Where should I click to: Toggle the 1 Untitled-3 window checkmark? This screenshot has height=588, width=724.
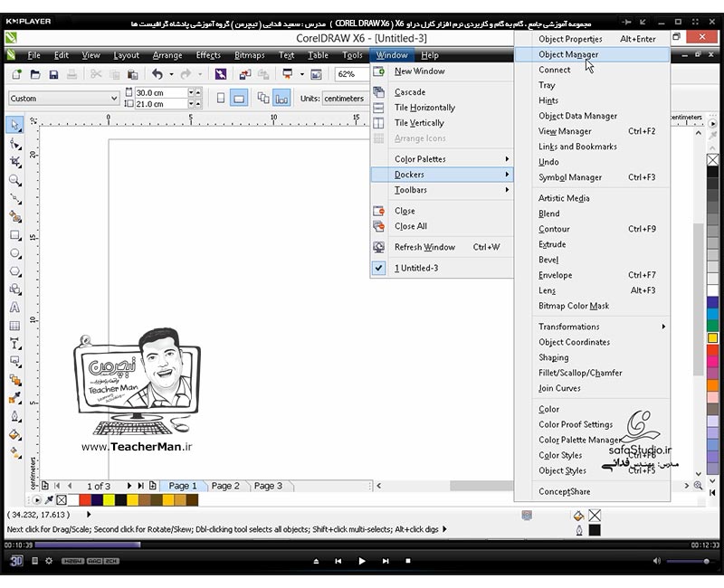pyautogui.click(x=378, y=268)
